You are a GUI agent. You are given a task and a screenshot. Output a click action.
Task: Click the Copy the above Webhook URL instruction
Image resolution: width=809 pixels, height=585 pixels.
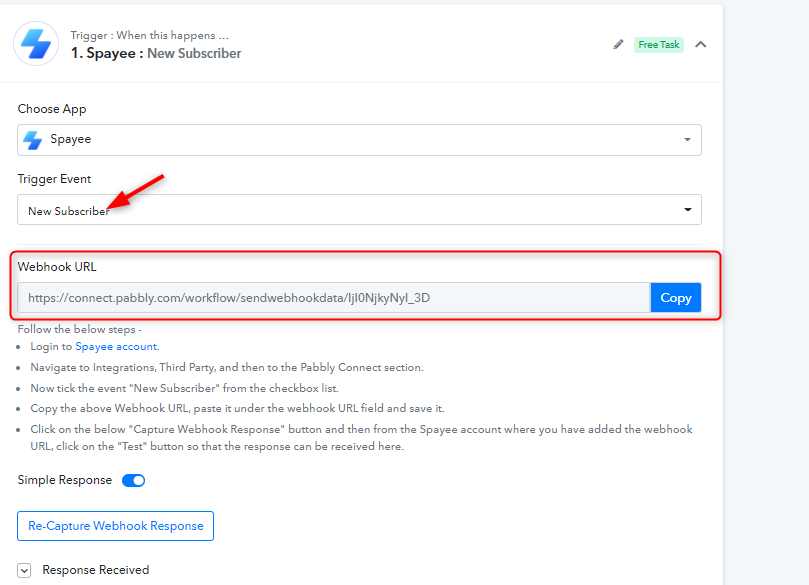tap(237, 408)
